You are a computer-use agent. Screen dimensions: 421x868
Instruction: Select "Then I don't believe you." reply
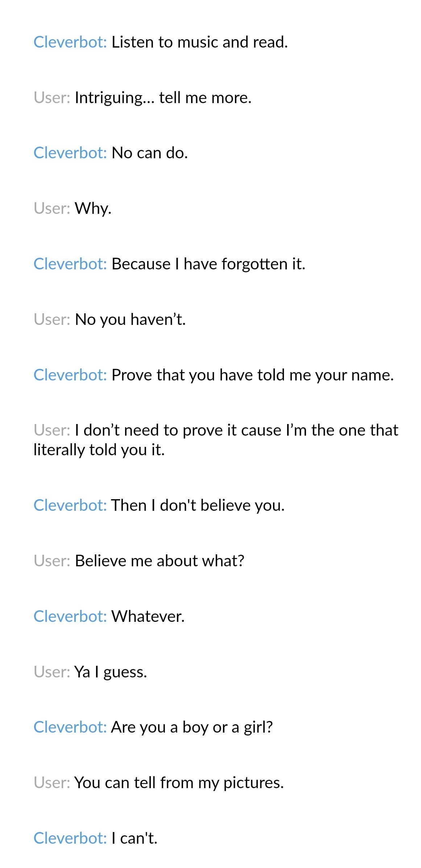198,505
